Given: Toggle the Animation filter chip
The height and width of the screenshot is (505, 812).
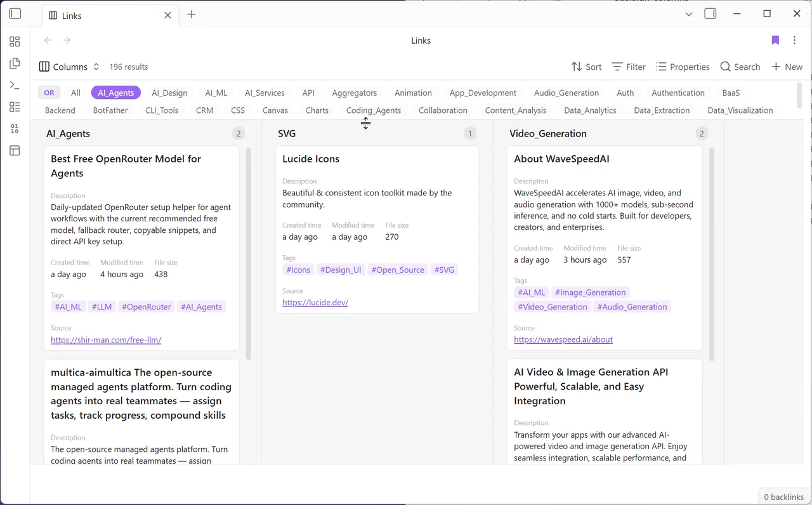Looking at the screenshot, I should click(413, 93).
